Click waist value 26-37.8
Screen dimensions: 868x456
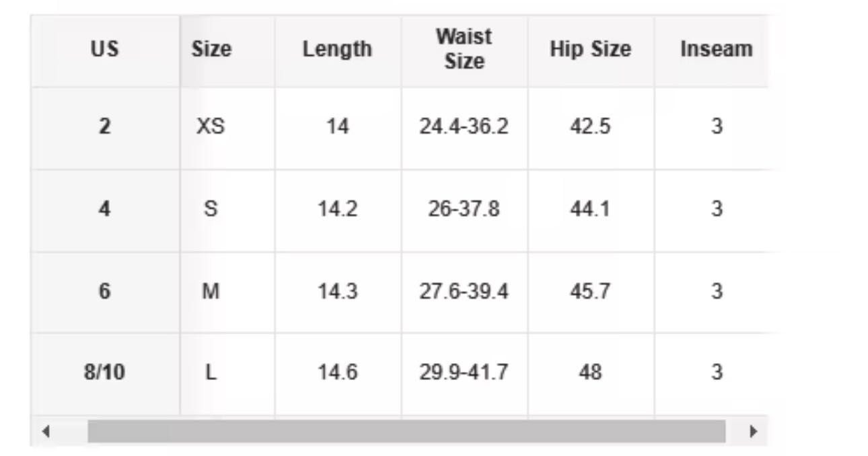click(x=464, y=209)
